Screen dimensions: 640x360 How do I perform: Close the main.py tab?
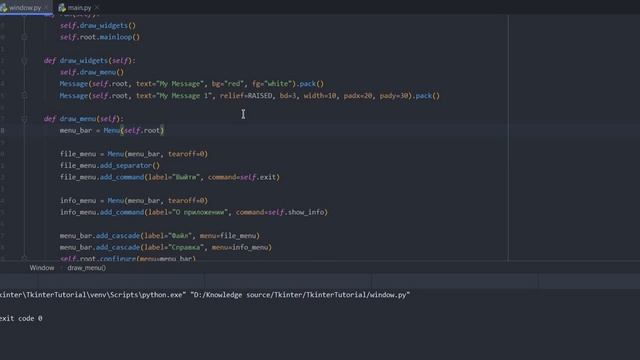(x=97, y=8)
